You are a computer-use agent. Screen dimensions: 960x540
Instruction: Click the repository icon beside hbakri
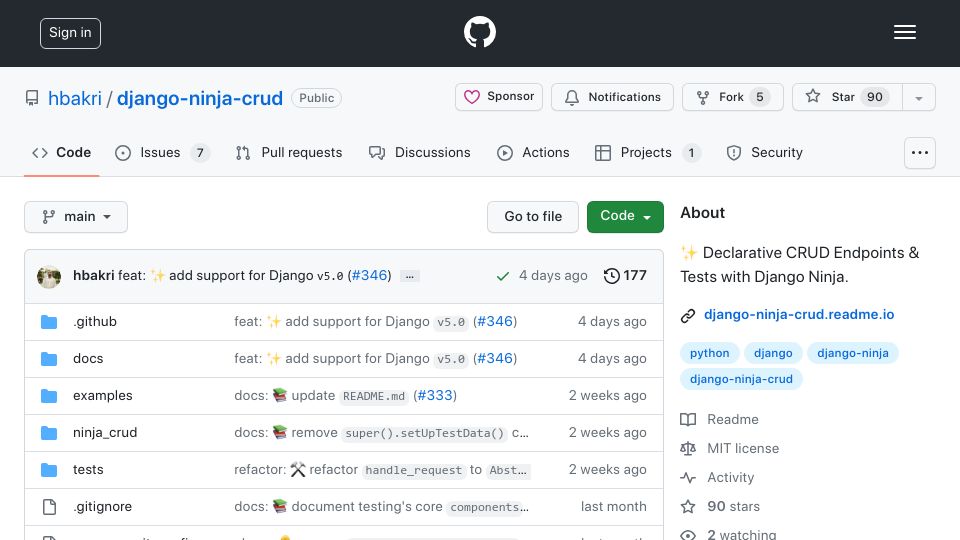[x=32, y=98]
